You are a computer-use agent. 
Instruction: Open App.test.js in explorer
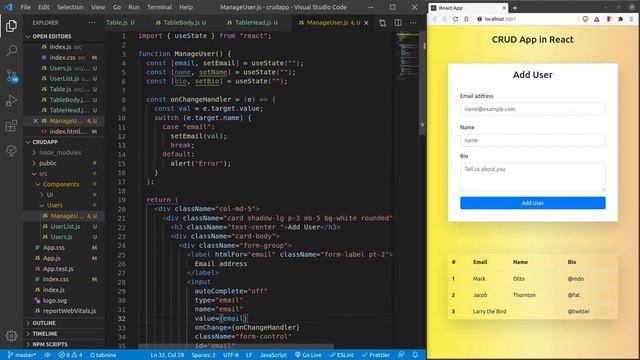58,269
